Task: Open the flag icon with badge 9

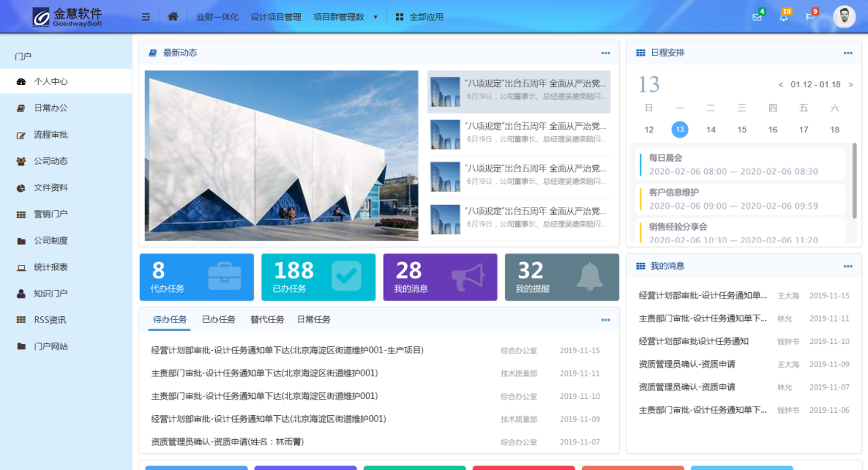Action: [x=810, y=17]
